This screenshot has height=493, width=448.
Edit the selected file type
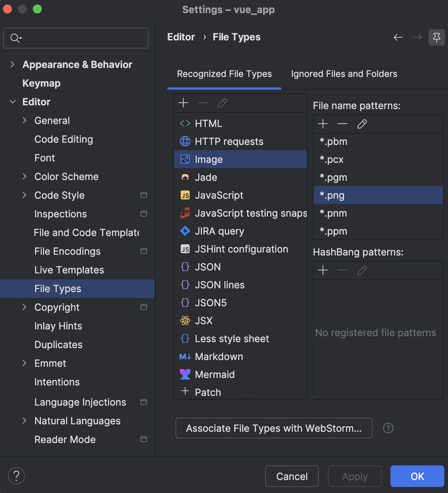[x=223, y=103]
